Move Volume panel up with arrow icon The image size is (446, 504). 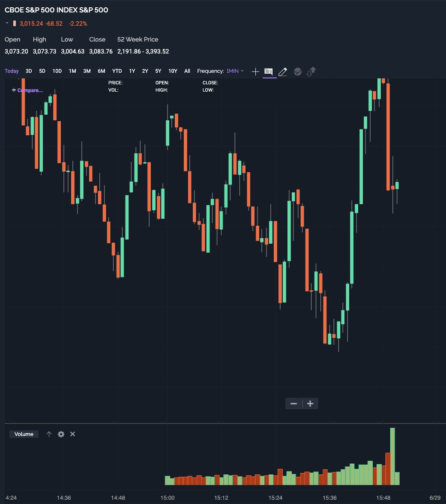[49, 434]
